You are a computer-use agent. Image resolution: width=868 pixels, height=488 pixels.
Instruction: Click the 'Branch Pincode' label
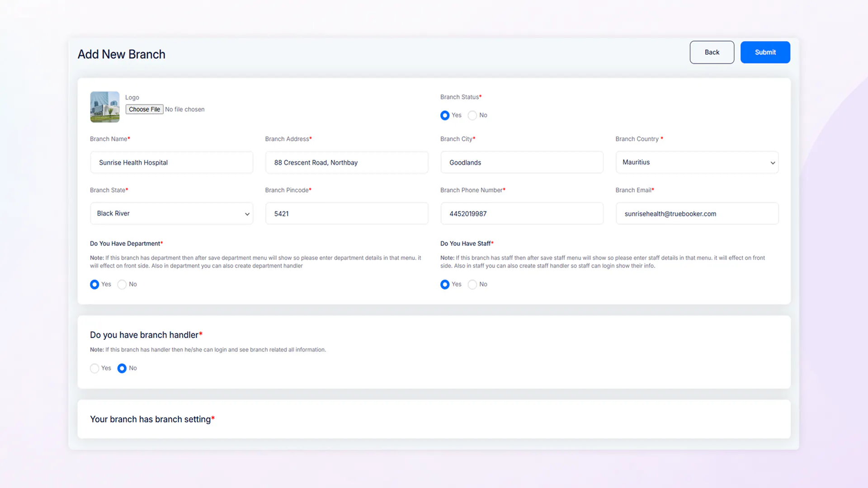[x=288, y=190]
